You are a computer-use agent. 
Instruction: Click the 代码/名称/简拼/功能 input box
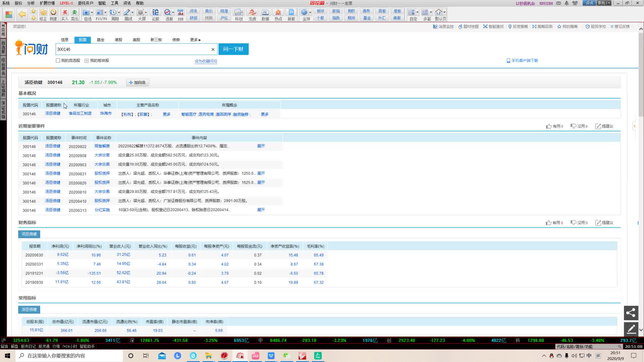589,347
